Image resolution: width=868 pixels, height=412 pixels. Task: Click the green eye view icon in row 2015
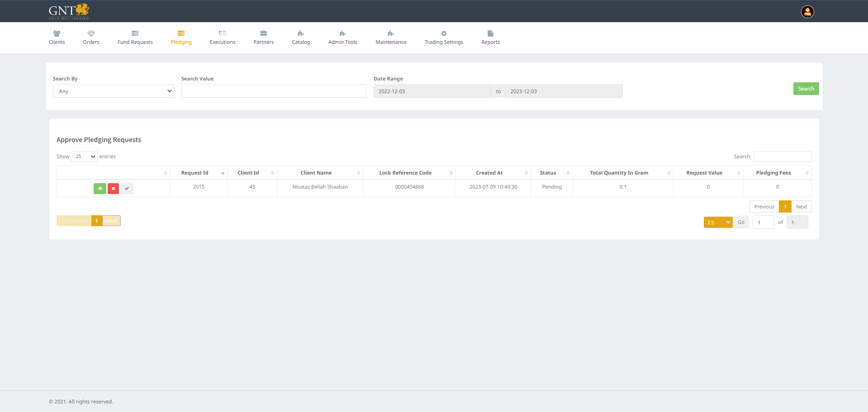100,189
